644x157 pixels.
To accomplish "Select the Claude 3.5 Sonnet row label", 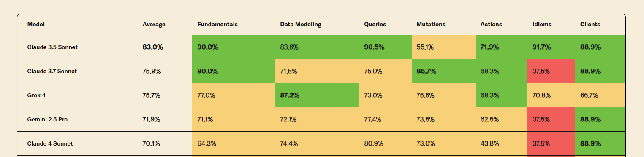I will tap(52, 47).
